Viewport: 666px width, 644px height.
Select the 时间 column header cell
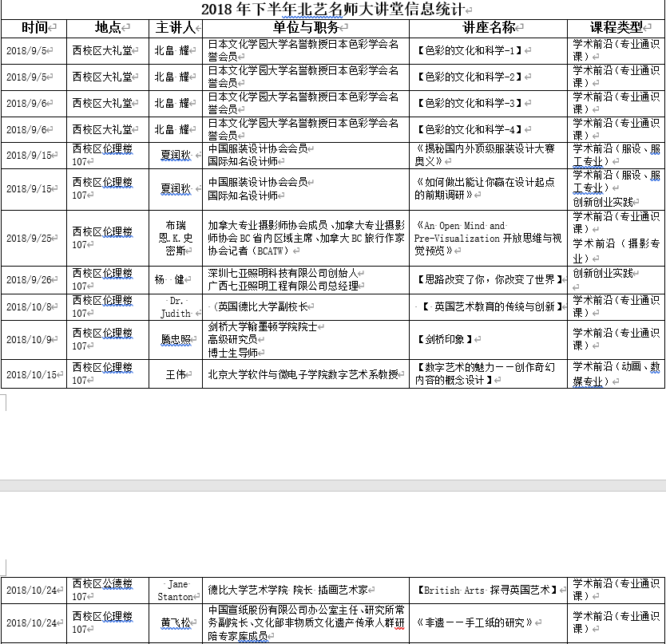pos(34,28)
